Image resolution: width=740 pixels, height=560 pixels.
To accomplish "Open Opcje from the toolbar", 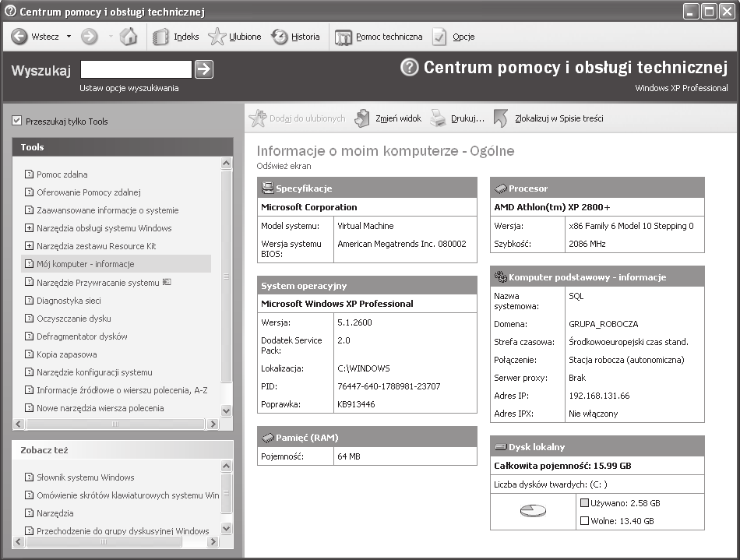I will point(453,37).
